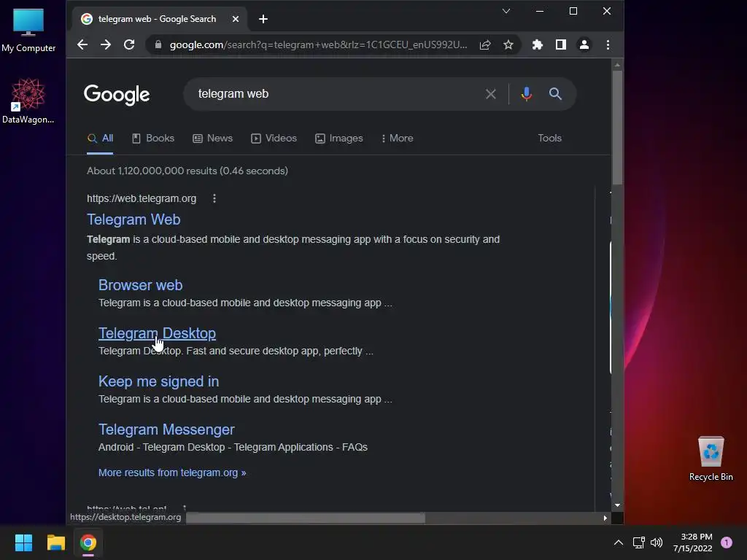Open the Telegram Messenger sitelink
The height and width of the screenshot is (560, 747).
click(x=166, y=429)
